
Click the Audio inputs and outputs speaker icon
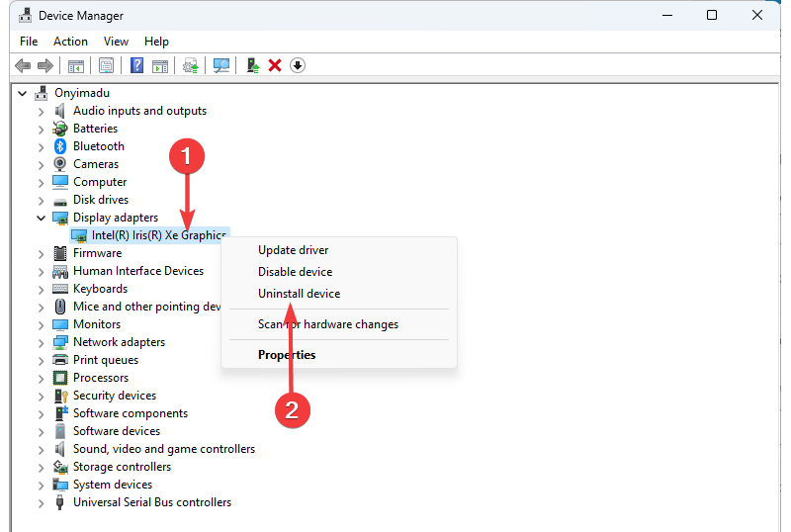pyautogui.click(x=60, y=111)
